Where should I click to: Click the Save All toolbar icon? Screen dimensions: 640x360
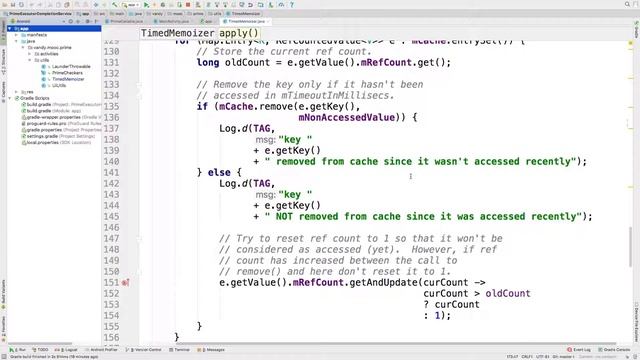13,5
